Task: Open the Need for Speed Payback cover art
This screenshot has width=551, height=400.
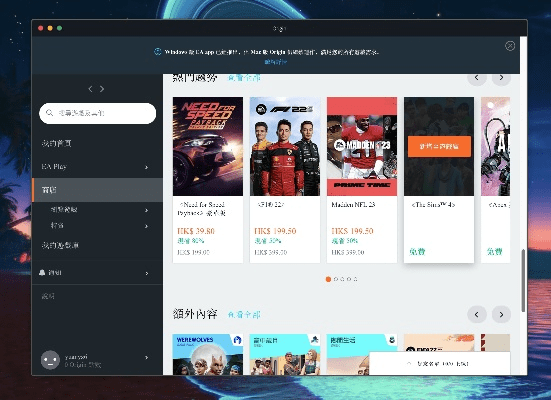Action: (208, 146)
